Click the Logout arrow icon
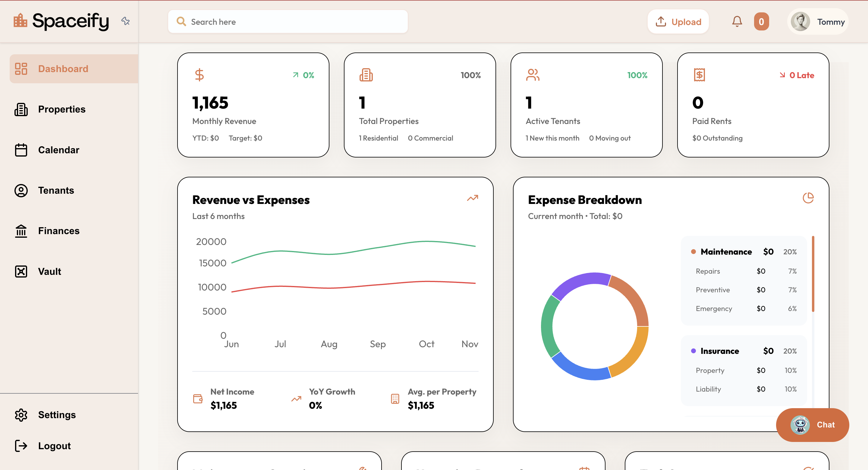Screen dimensions: 868x470 pos(21,446)
